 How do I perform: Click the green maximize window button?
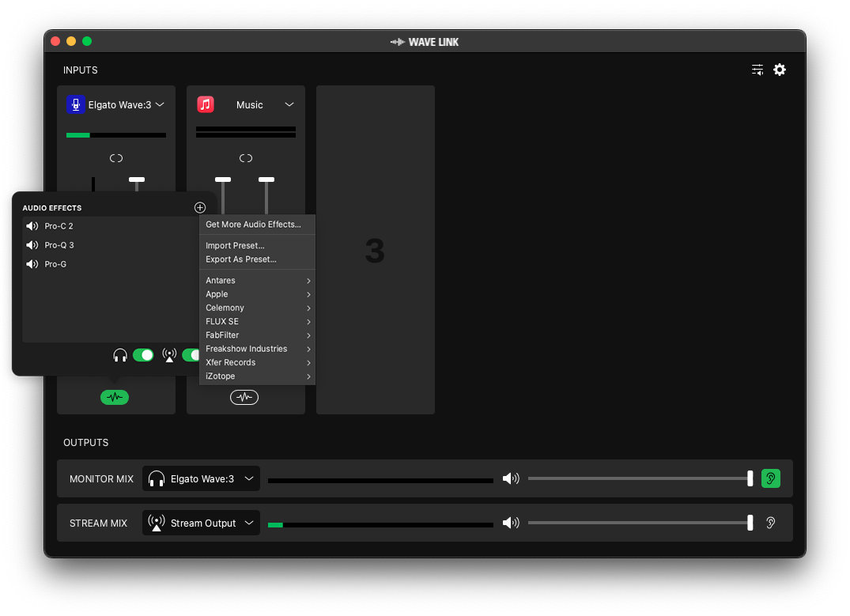pos(87,41)
